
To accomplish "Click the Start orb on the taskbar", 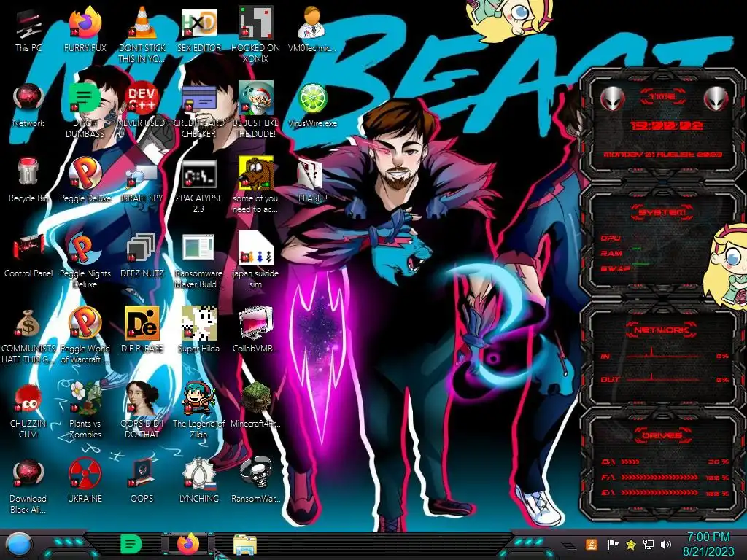I will tap(19, 545).
